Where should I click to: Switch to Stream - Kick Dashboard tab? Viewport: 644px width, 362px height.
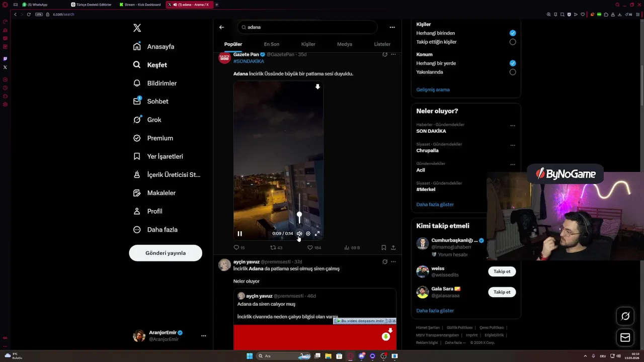coord(141,5)
